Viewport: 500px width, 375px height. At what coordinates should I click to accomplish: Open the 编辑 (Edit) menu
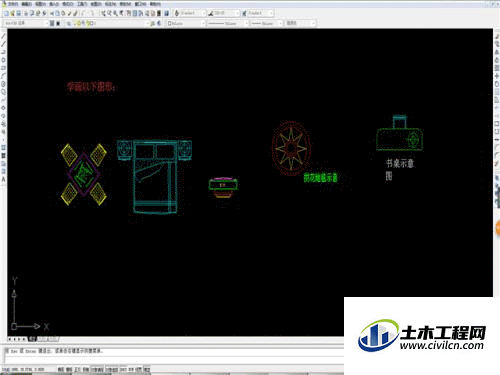coord(27,4)
